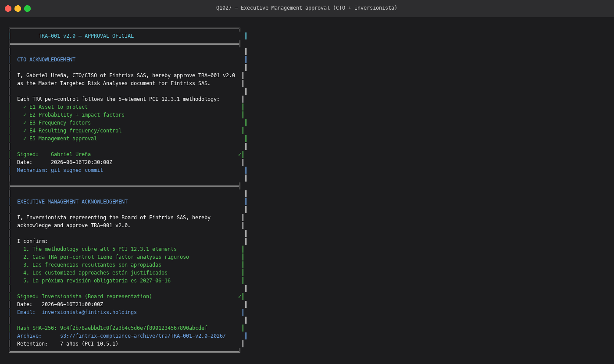This screenshot has width=614, height=364.
Task: Minimize the window with the yellow button
Action: coord(18,8)
